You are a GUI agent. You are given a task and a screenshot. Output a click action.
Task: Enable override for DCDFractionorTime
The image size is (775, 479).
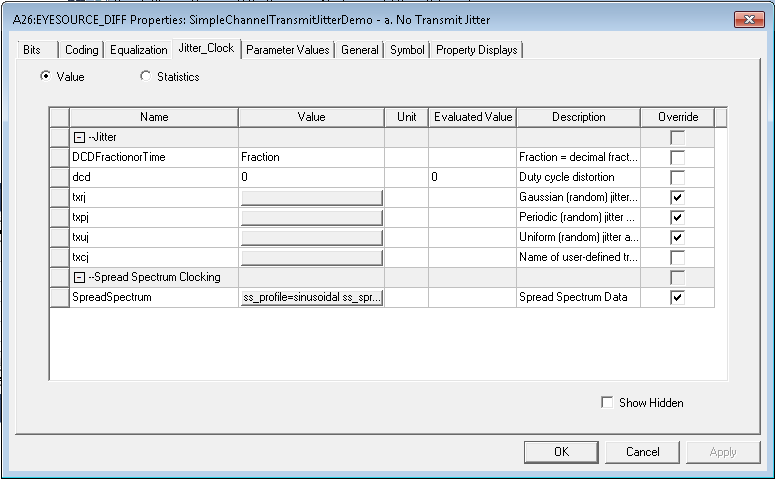(x=677, y=158)
